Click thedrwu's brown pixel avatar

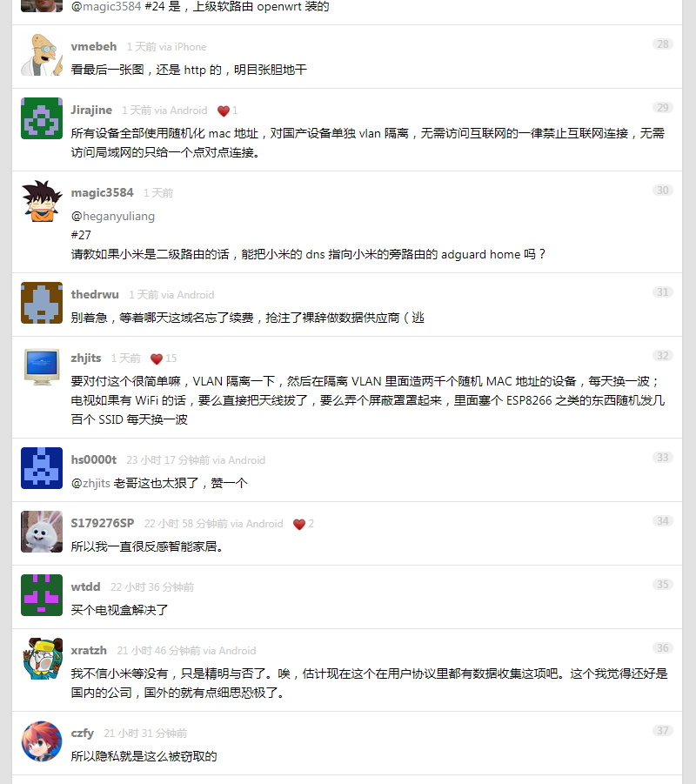click(x=42, y=303)
